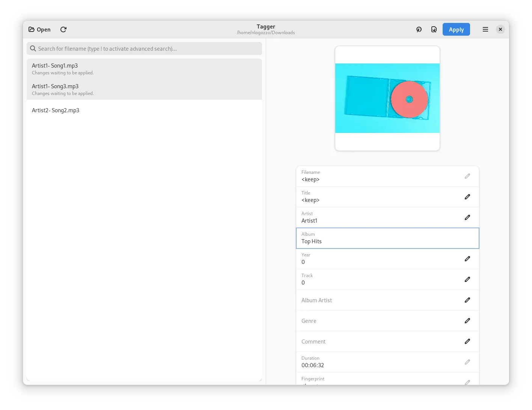Click the pencil icon for Comment
532x410 pixels.
[467, 341]
